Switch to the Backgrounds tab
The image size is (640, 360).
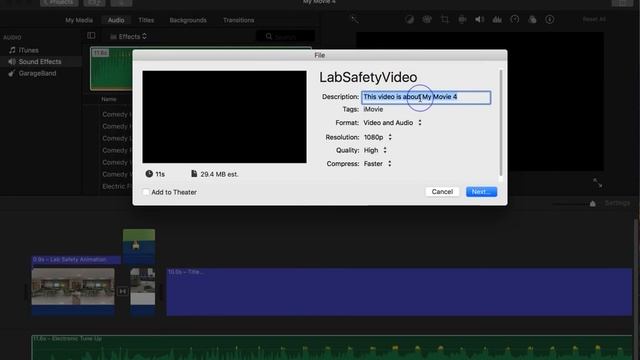click(x=188, y=20)
